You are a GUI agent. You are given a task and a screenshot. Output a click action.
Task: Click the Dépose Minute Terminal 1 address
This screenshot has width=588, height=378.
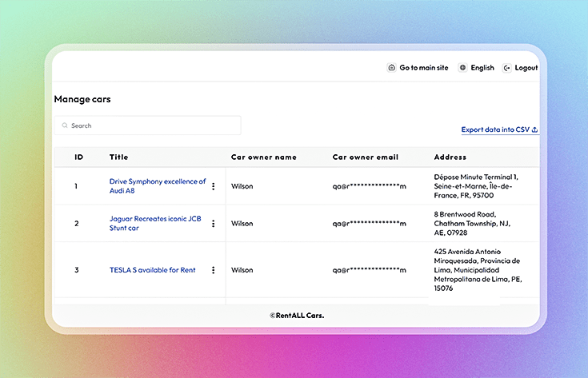[x=476, y=186]
